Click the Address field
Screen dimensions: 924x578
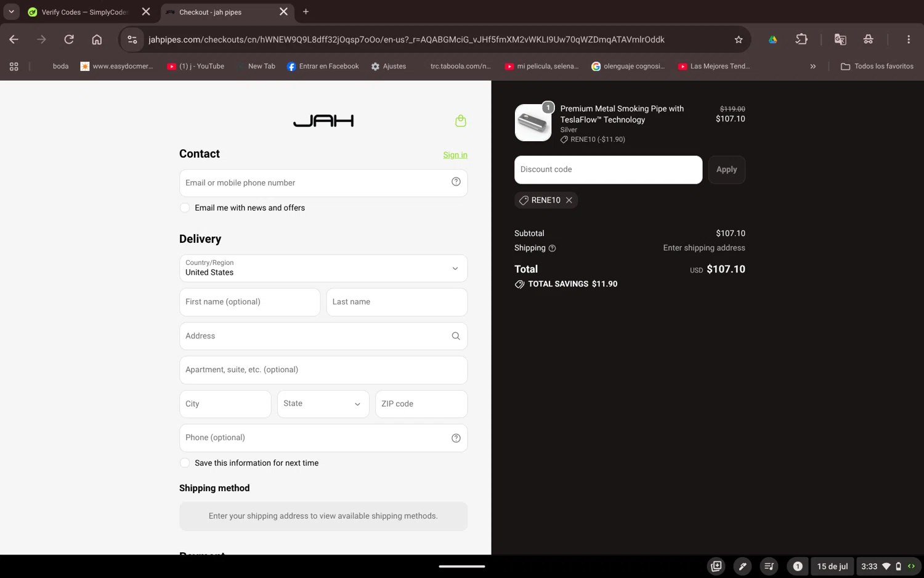(323, 336)
